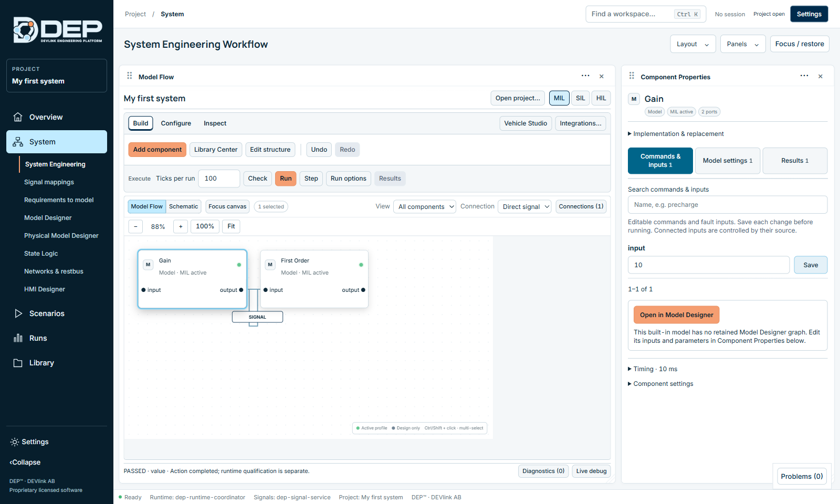Click the orange Run button
The width and height of the screenshot is (840, 504).
[x=286, y=178]
